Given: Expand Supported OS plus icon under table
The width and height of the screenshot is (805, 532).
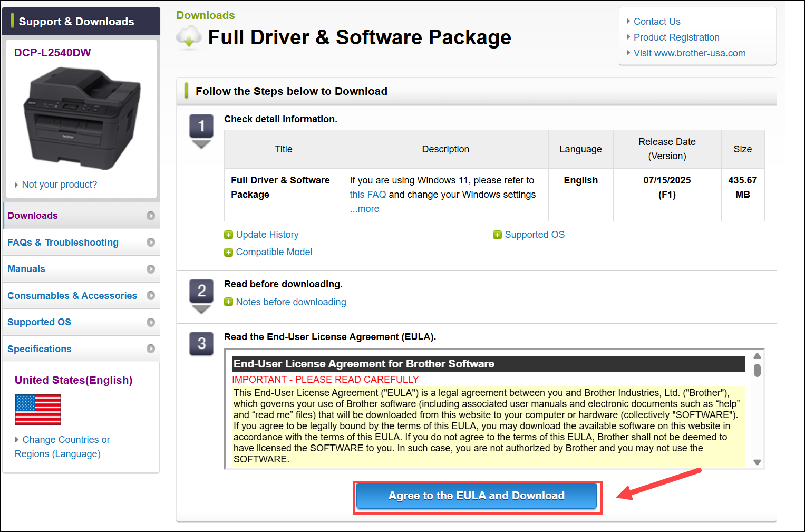Looking at the screenshot, I should 497,235.
